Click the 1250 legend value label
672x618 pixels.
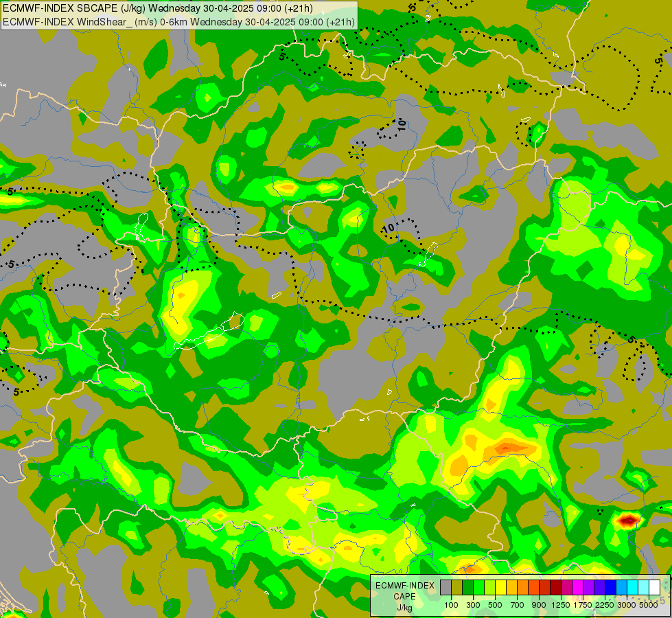pyautogui.click(x=561, y=605)
